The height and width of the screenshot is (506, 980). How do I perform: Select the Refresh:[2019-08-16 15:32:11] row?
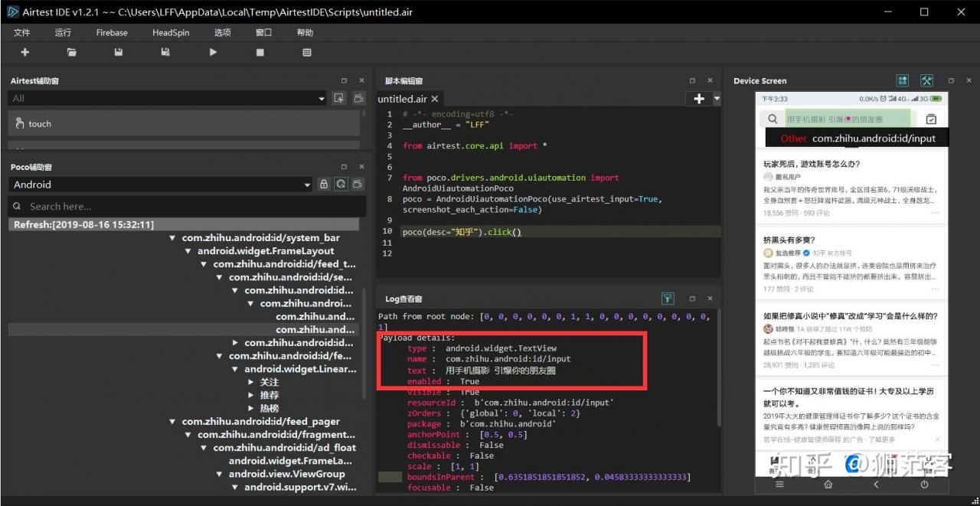pos(184,224)
